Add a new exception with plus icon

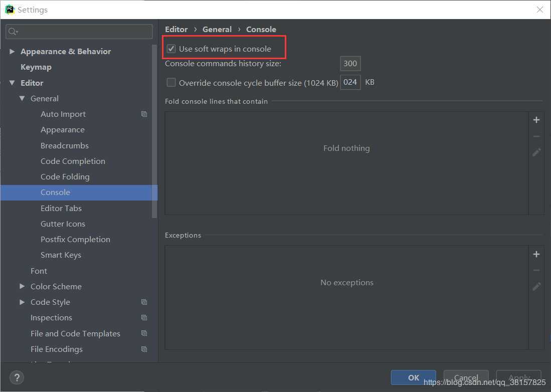[x=536, y=254]
